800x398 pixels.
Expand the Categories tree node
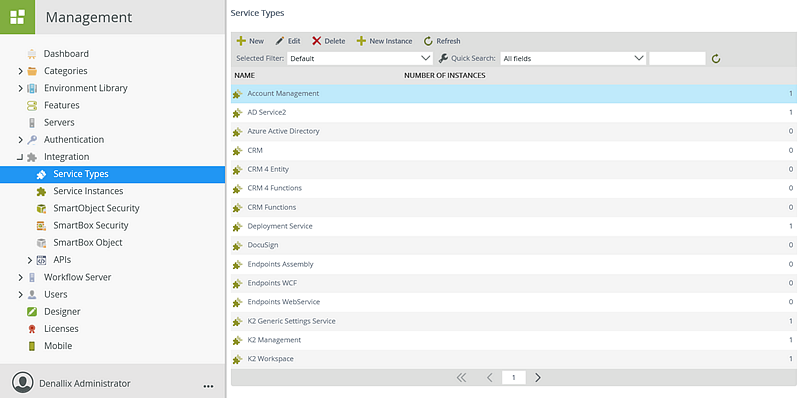20,71
